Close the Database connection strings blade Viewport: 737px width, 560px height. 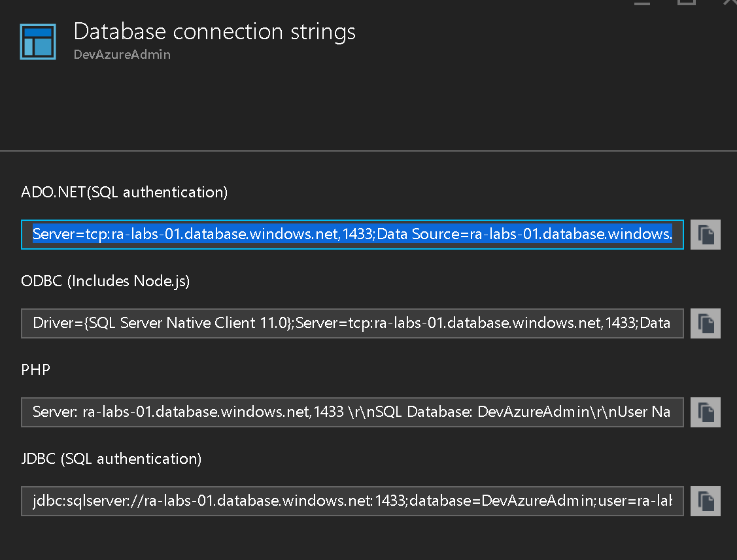coord(730,3)
